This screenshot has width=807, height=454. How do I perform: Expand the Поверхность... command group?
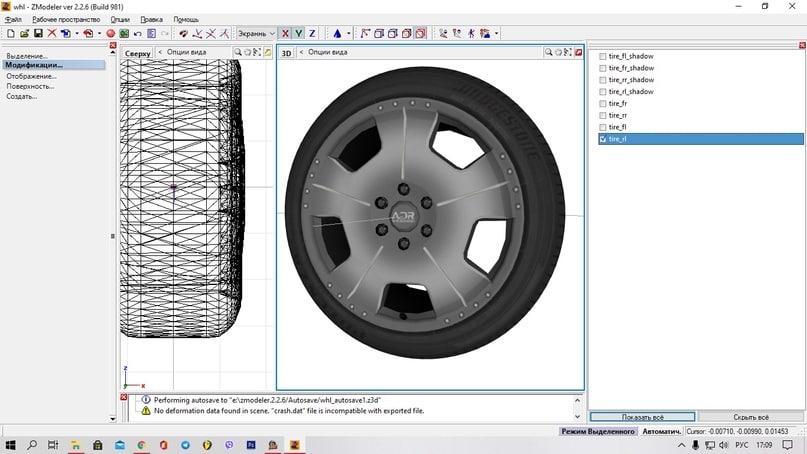pyautogui.click(x=30, y=86)
